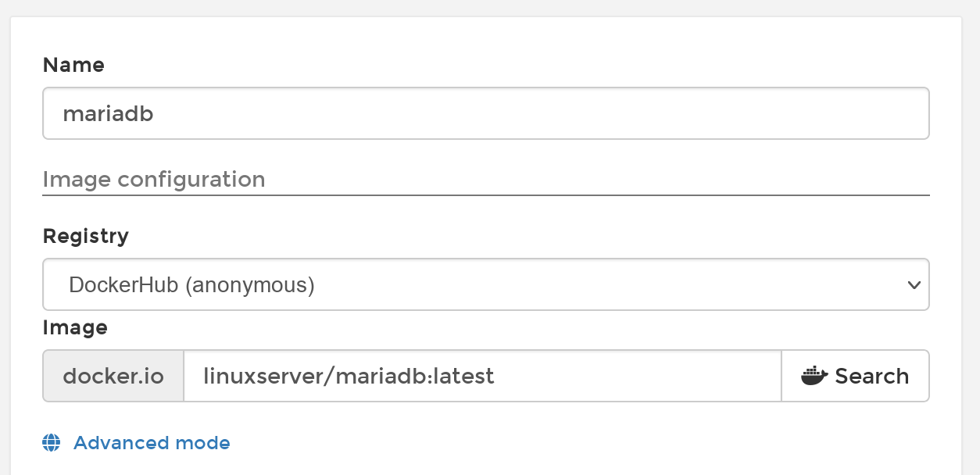The height and width of the screenshot is (475, 980).
Task: Click the ':latest' tag text in Image field
Action: point(466,376)
